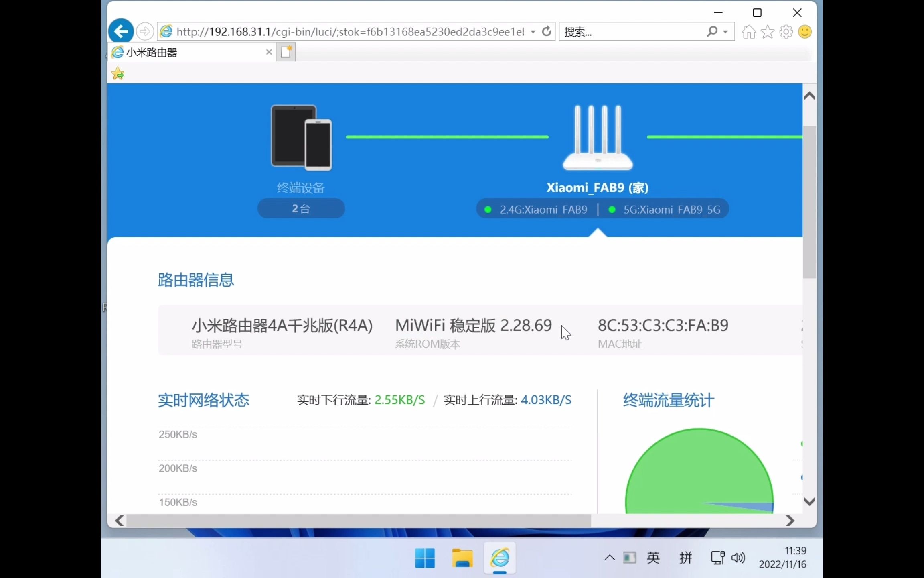Click the search magnifier icon
Image resolution: width=924 pixels, height=578 pixels.
[x=712, y=31]
